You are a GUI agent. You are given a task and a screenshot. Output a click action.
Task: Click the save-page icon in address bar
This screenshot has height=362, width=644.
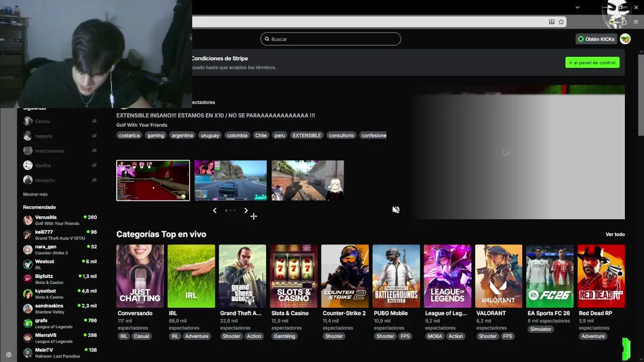tap(551, 22)
